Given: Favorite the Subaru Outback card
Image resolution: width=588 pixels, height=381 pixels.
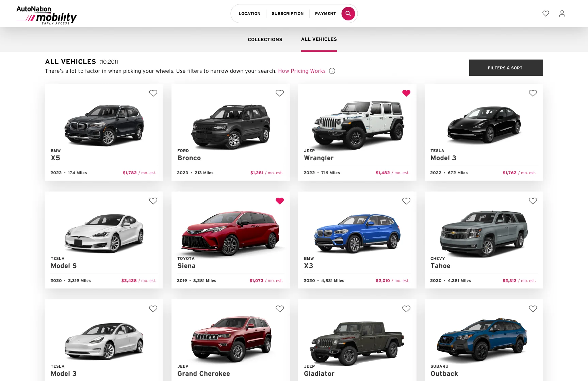Looking at the screenshot, I should pyautogui.click(x=533, y=309).
